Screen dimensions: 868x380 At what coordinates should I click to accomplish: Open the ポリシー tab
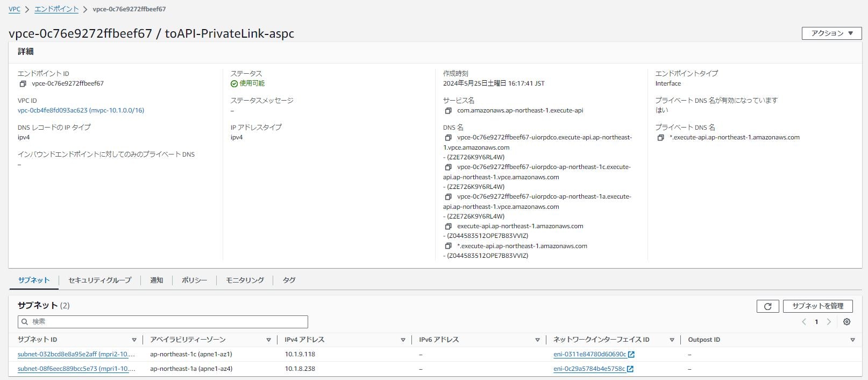194,280
